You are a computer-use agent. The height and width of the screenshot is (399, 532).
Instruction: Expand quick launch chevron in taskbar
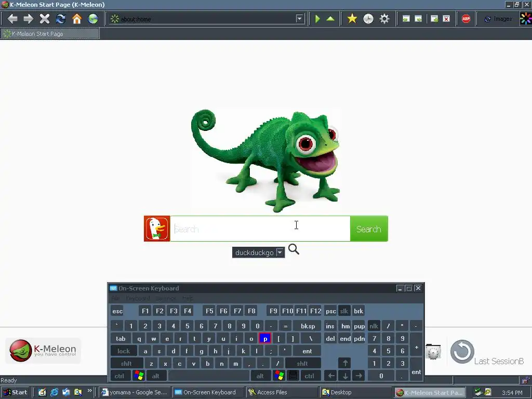click(89, 391)
